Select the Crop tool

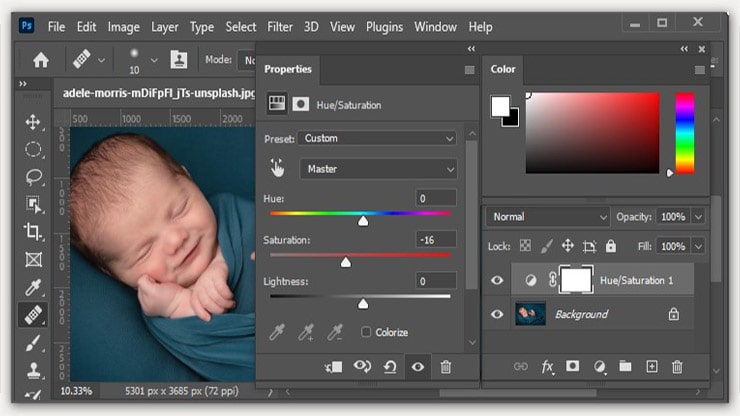[x=33, y=231]
